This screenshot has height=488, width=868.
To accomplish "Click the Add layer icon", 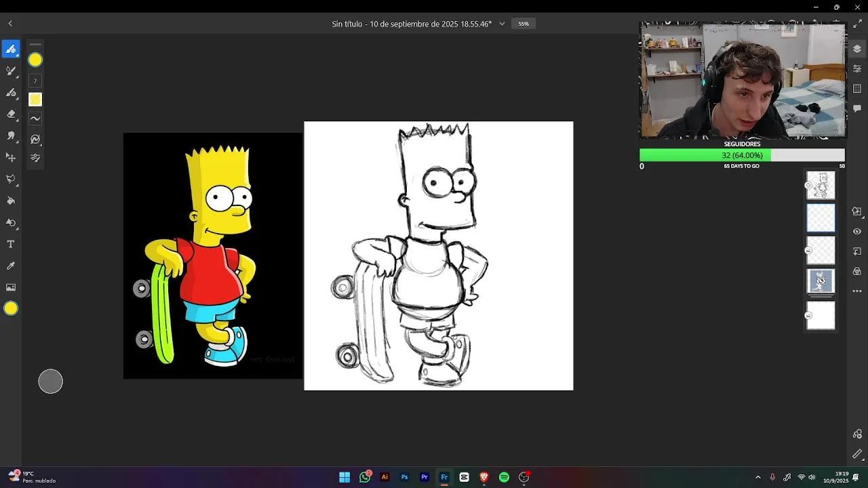I will [857, 211].
